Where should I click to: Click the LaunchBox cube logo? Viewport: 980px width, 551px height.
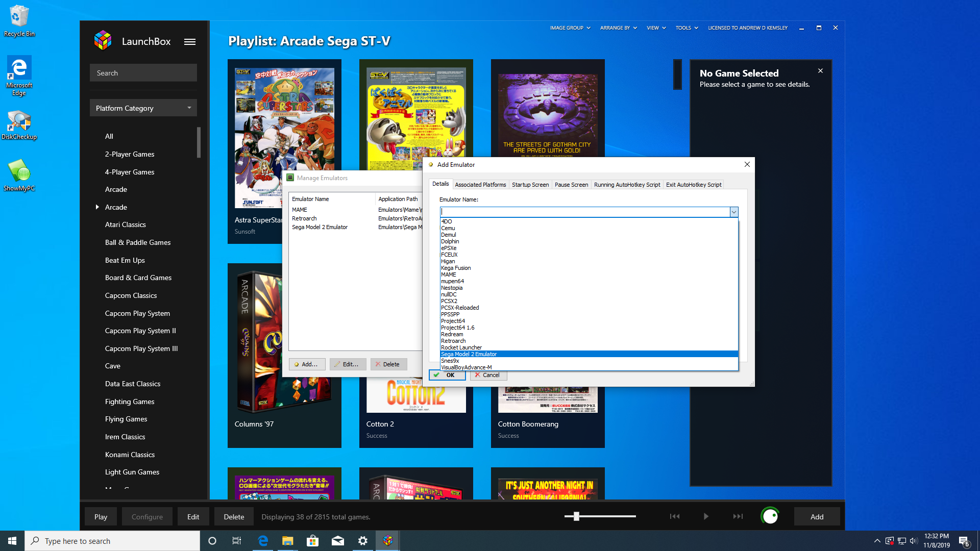coord(103,41)
